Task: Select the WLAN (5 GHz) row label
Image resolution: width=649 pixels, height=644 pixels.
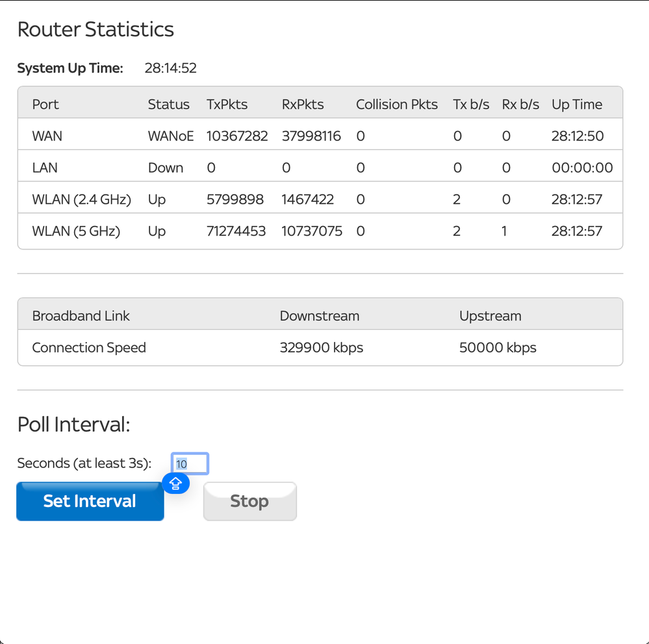Action: pyautogui.click(x=76, y=231)
